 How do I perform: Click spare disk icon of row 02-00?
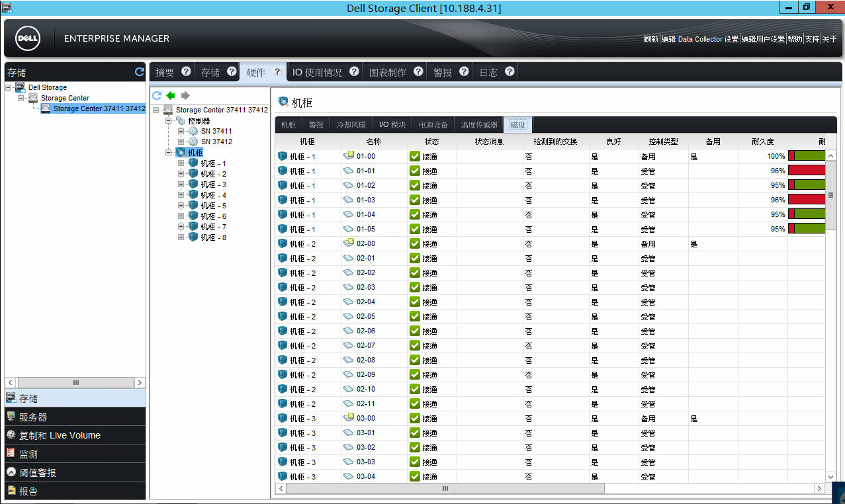349,243
